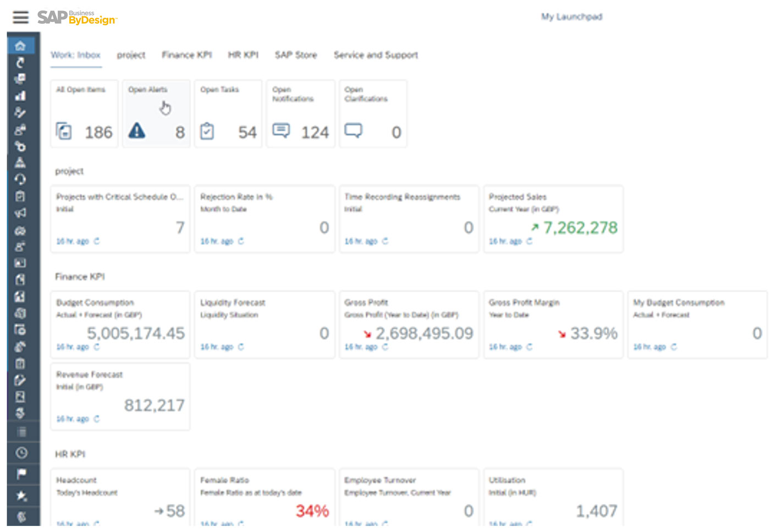This screenshot has height=532, width=770.
Task: Open the Female Ratio KPI tile
Action: (x=265, y=497)
